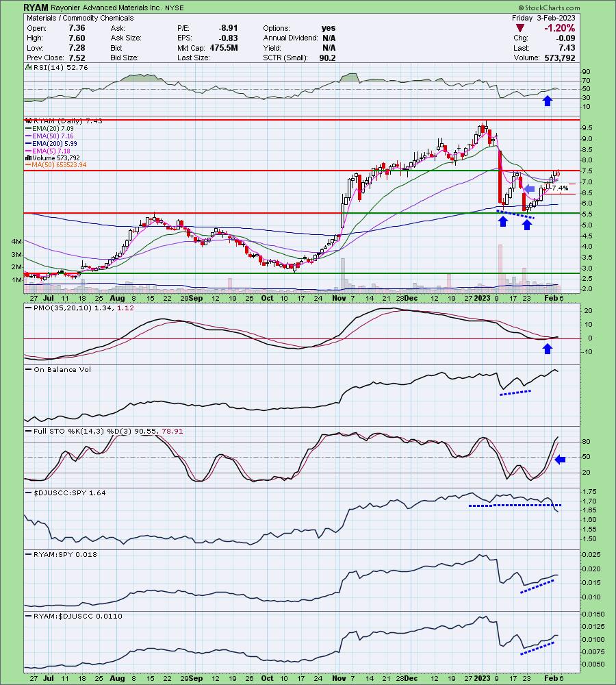Select the EPS value -0.83
The image size is (616, 685).
pos(229,38)
